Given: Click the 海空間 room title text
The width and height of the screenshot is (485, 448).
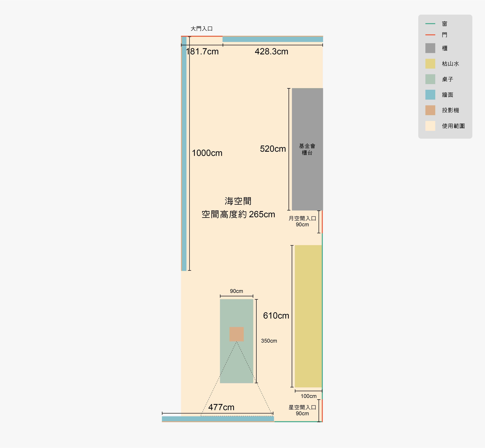Looking at the screenshot, I should tap(238, 201).
